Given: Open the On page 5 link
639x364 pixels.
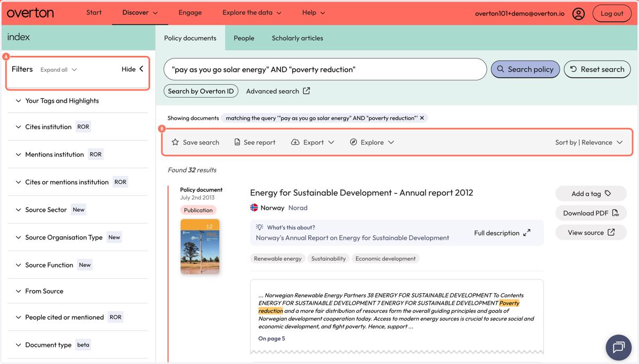Looking at the screenshot, I should click(x=272, y=338).
